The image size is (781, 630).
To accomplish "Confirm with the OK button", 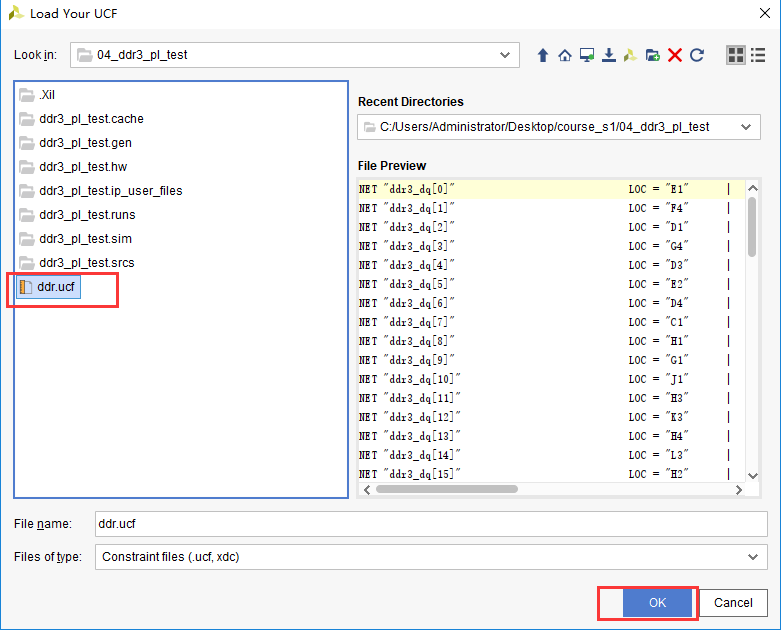I will tap(657, 603).
